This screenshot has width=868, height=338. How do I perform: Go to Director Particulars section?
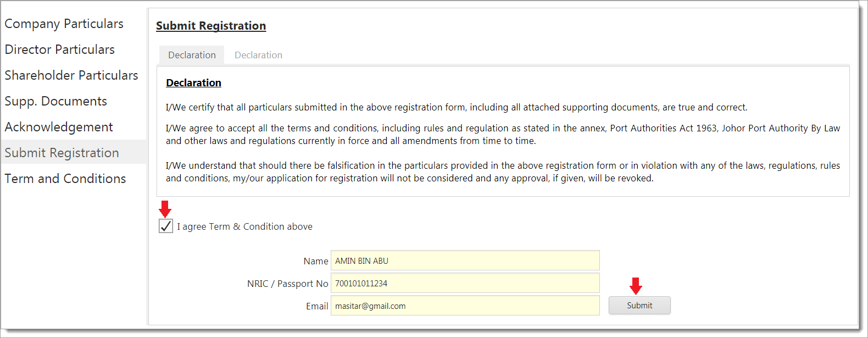[59, 49]
